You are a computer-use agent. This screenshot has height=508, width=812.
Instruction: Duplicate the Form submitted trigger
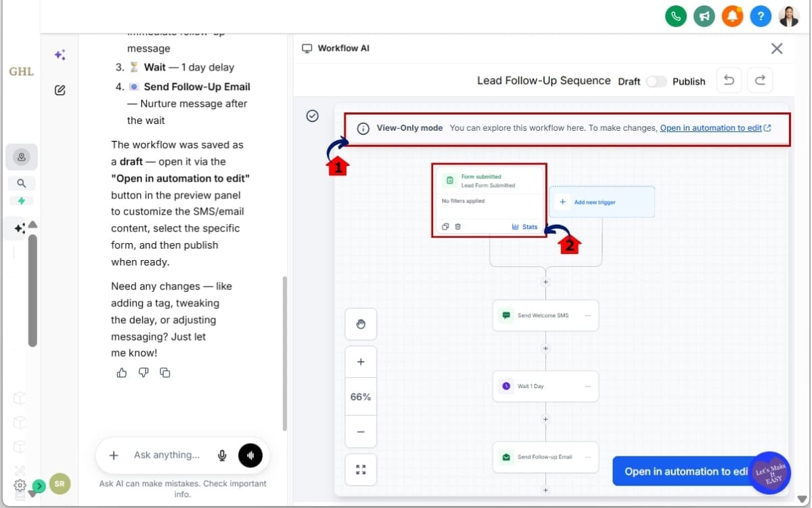click(x=445, y=227)
